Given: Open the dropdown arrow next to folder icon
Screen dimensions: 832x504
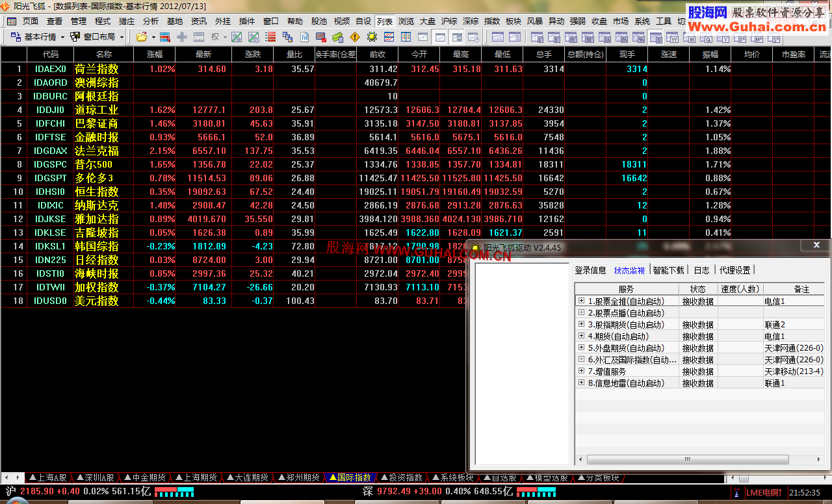Looking at the screenshot, I should point(153,37).
